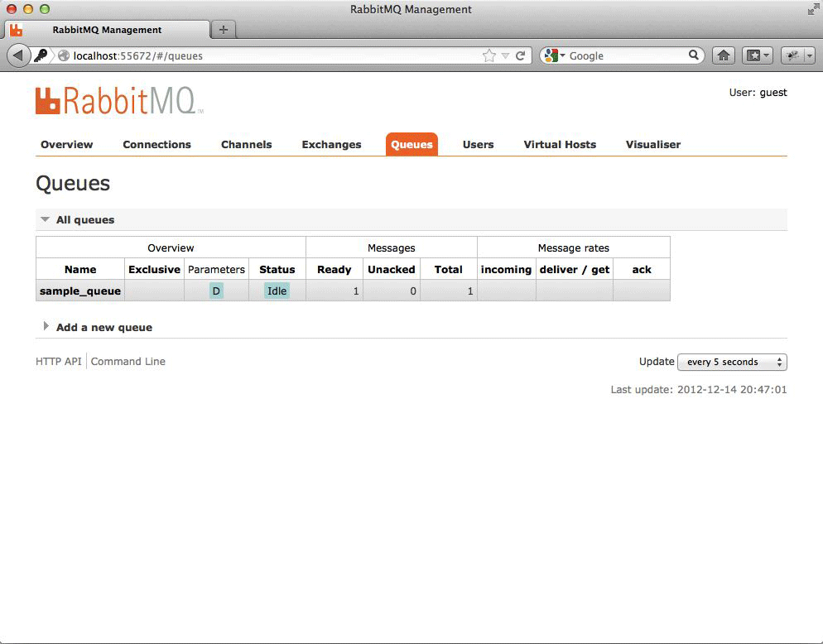
Task: Sort by the Status column header
Action: click(277, 269)
